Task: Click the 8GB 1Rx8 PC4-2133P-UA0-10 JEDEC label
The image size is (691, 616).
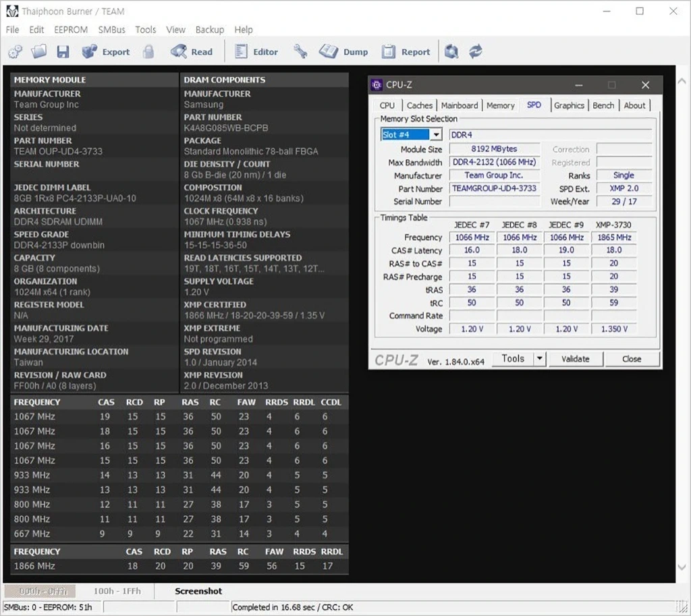Action: click(75, 198)
